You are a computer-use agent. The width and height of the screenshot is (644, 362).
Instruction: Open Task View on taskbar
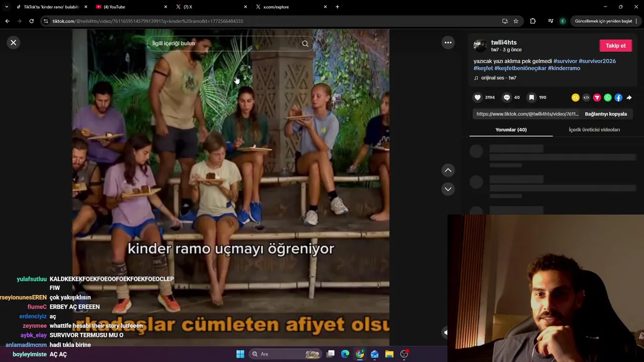(331, 354)
